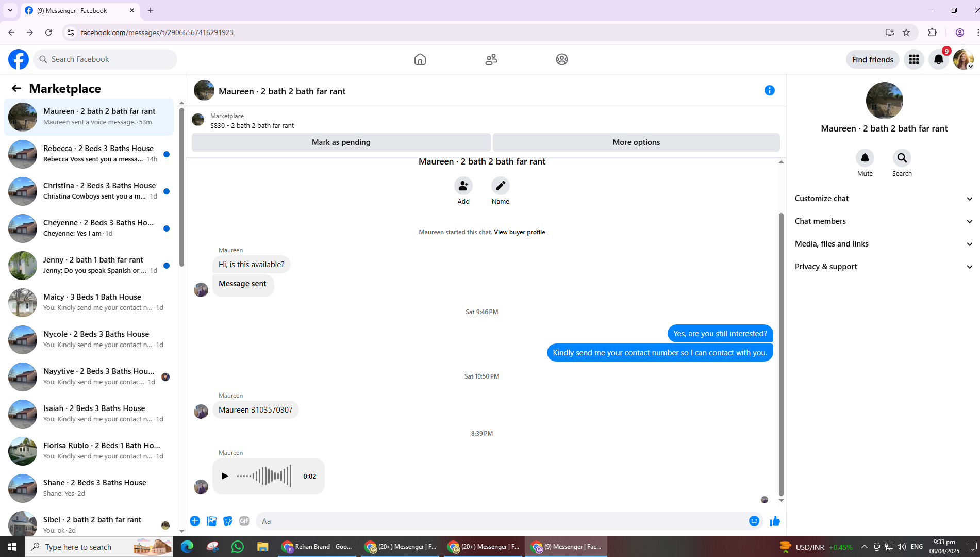980x557 pixels.
Task: Open the Home feed icon
Action: click(420, 59)
